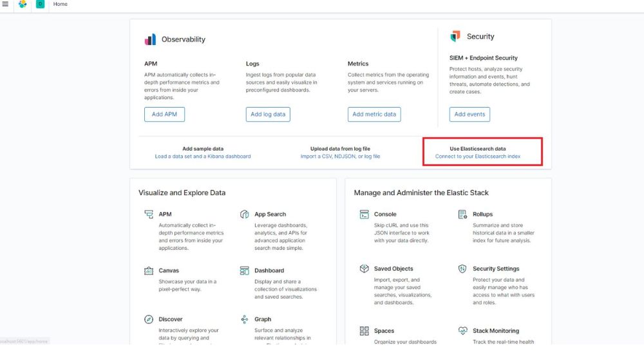Click the Add APM button
644x362 pixels.
click(x=164, y=114)
